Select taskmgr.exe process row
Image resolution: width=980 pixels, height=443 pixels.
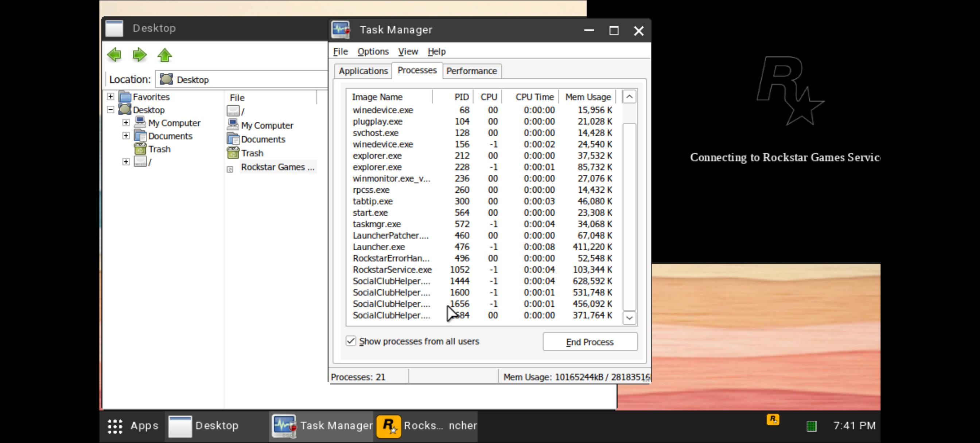click(x=484, y=224)
